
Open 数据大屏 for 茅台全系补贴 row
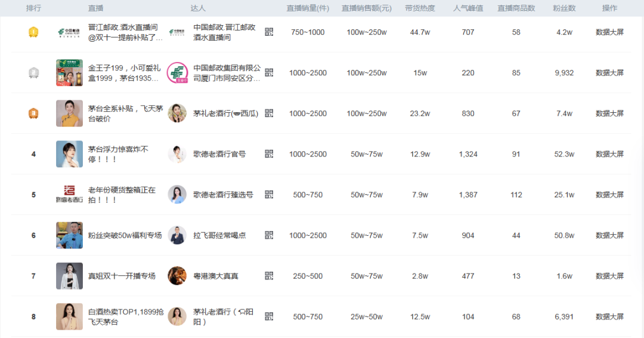coord(609,113)
